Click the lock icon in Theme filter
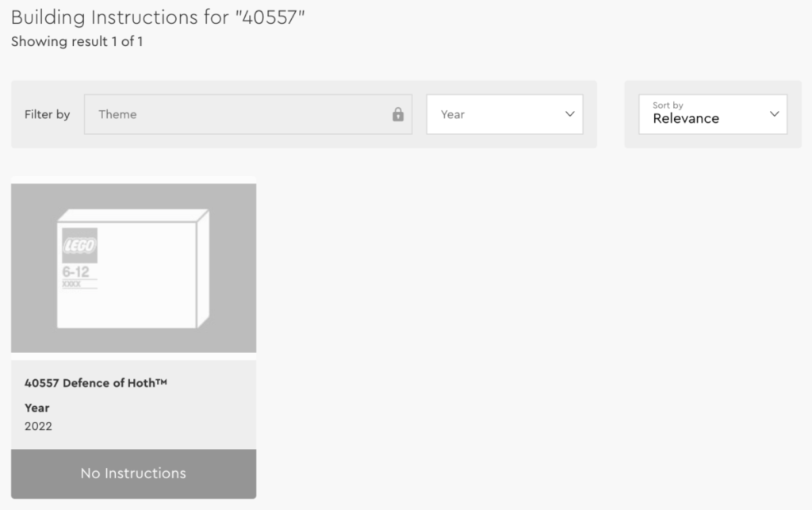The image size is (812, 510). point(398,114)
